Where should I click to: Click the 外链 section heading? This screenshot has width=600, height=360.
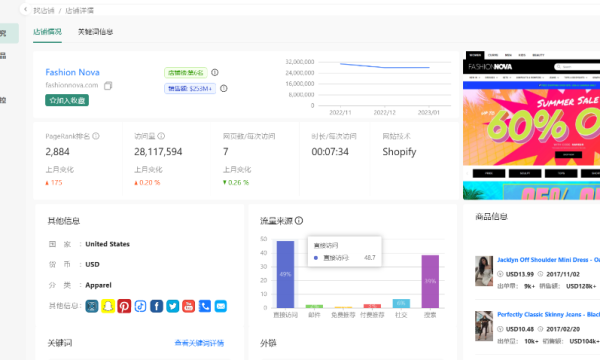[268, 343]
